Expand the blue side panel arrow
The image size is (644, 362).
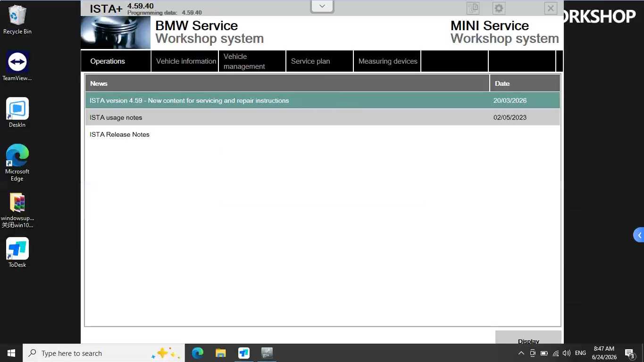pos(639,235)
